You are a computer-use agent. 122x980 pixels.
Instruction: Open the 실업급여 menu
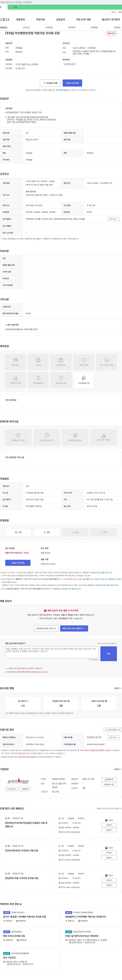[61, 19]
